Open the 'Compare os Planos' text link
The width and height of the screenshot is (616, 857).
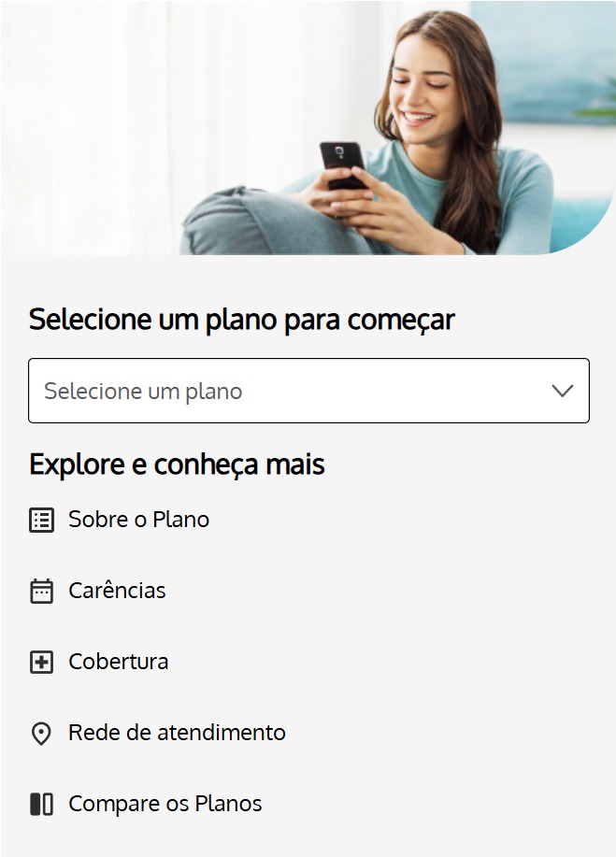pos(165,804)
